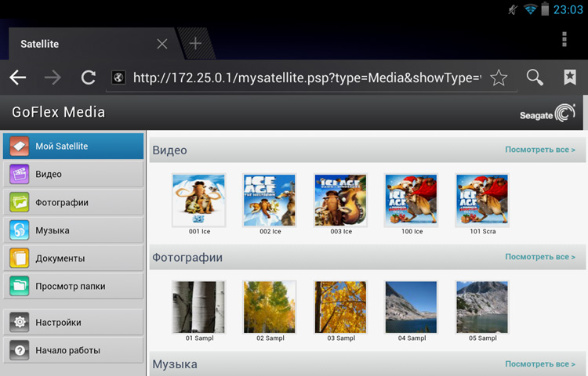
Task: Open the browser search magnifier
Action: (x=535, y=78)
